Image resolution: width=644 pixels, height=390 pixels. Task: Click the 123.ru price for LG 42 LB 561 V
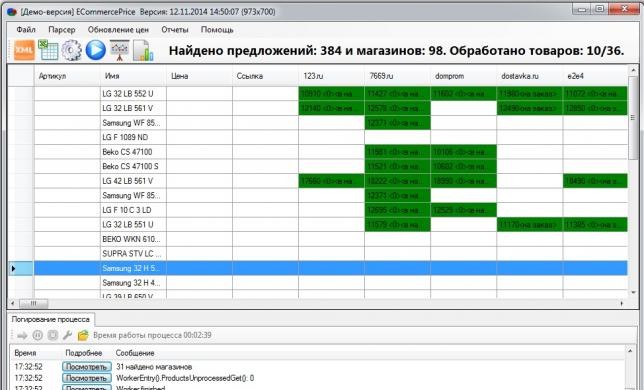[x=331, y=181]
